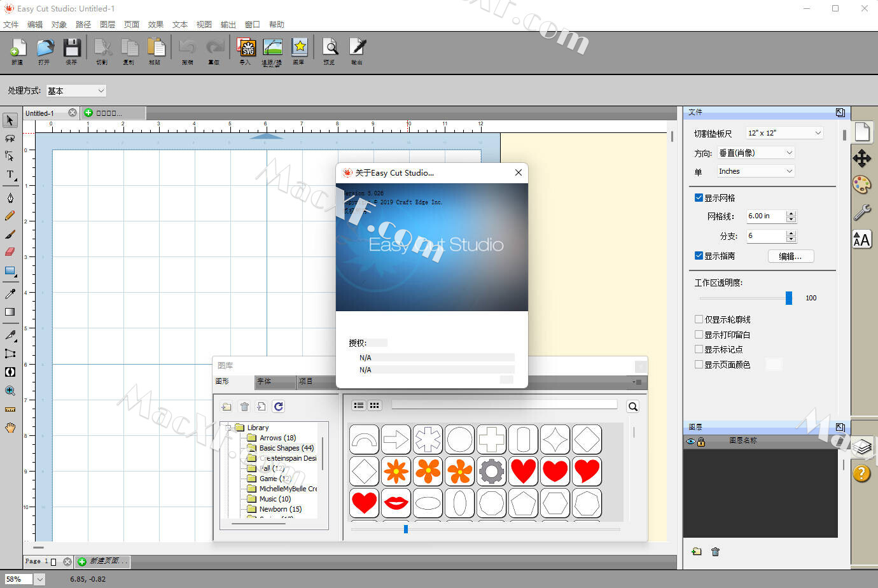Switch library to grid view

tap(375, 405)
